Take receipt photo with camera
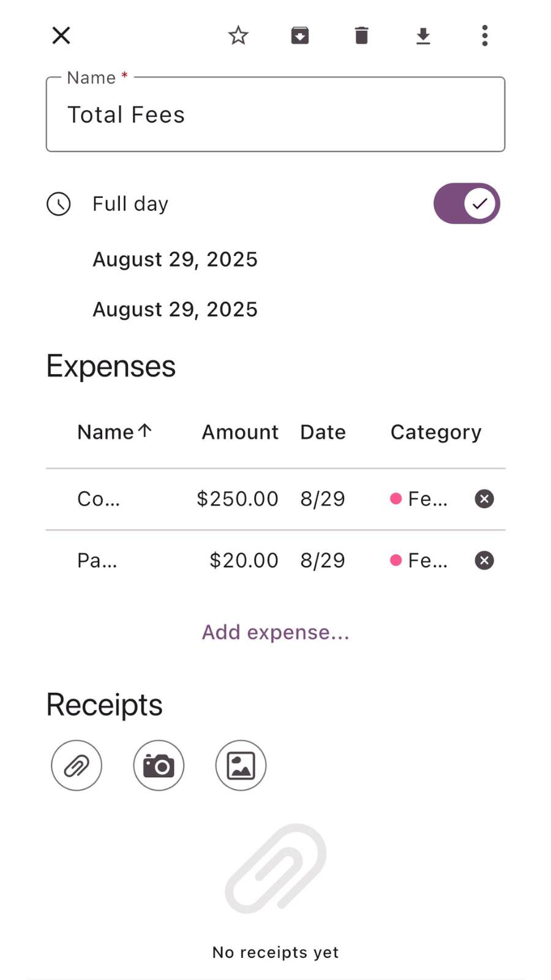The image size is (551, 980). (159, 766)
